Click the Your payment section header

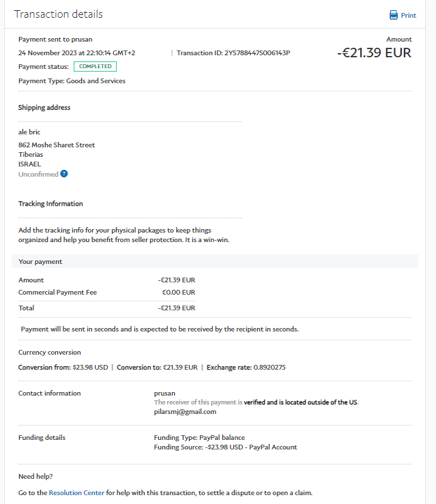click(x=40, y=261)
